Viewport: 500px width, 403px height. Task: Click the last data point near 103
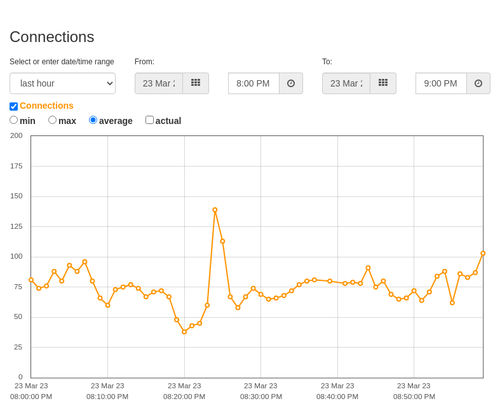point(483,253)
